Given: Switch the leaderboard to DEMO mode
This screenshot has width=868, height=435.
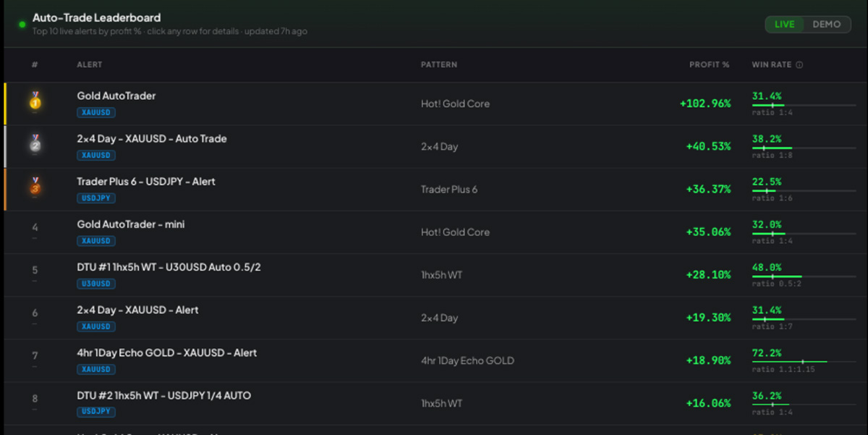Looking at the screenshot, I should point(826,24).
